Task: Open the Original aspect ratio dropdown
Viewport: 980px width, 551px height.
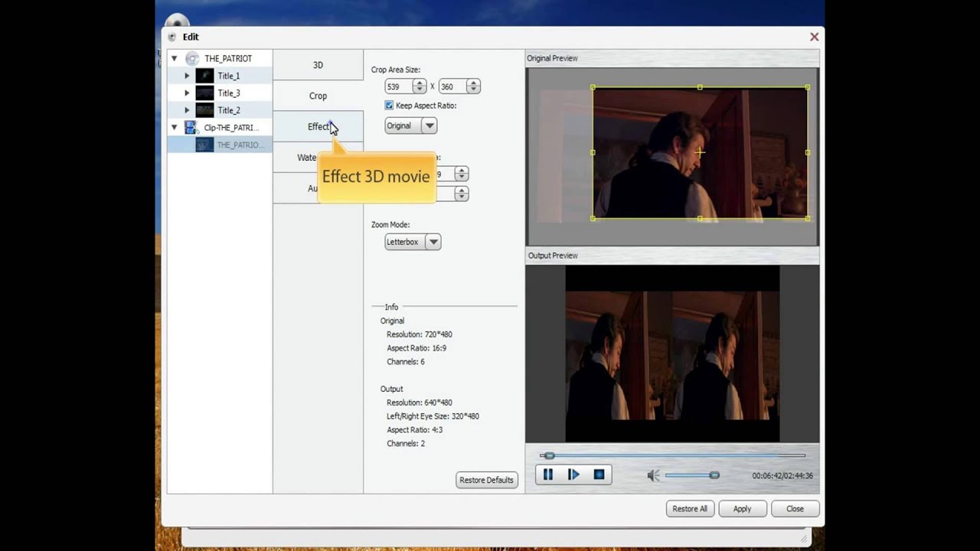Action: click(x=410, y=126)
